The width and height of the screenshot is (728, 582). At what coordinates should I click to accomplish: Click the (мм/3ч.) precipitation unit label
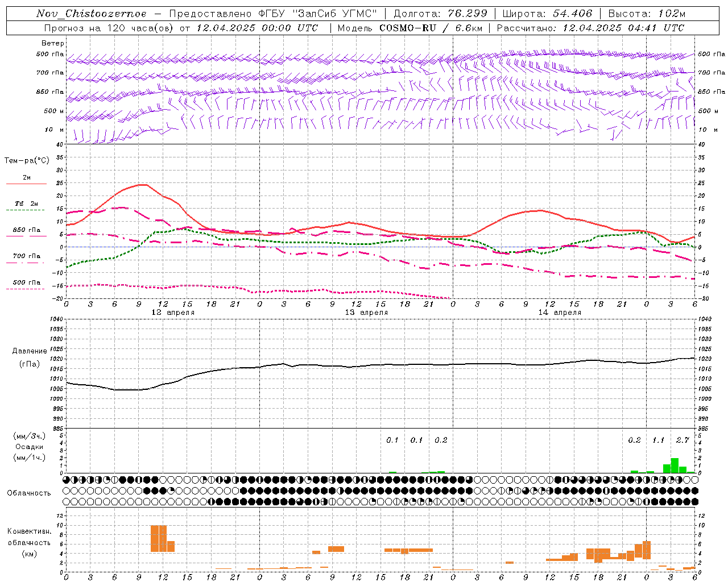tap(30, 436)
